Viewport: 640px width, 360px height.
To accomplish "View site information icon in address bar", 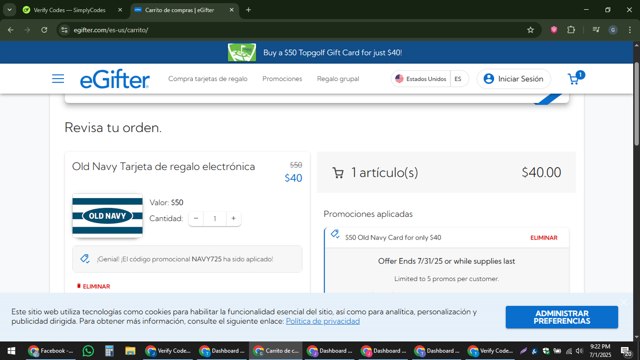I will (x=64, y=30).
